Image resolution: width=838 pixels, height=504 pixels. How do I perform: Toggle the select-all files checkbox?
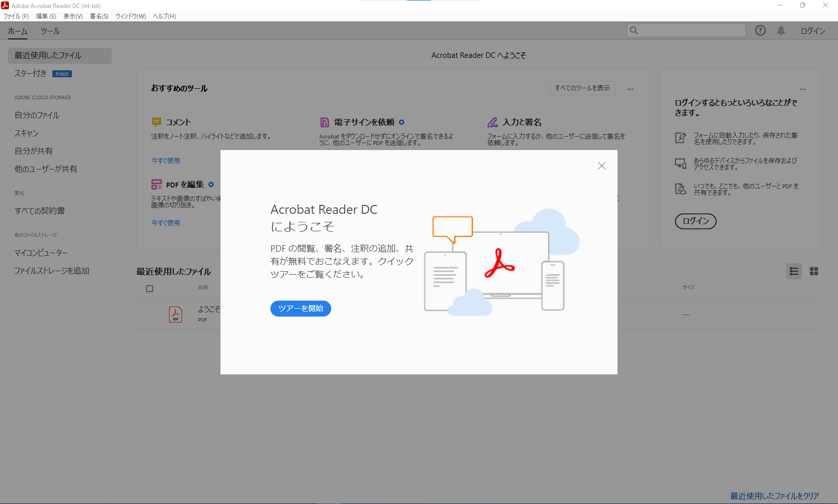[150, 289]
